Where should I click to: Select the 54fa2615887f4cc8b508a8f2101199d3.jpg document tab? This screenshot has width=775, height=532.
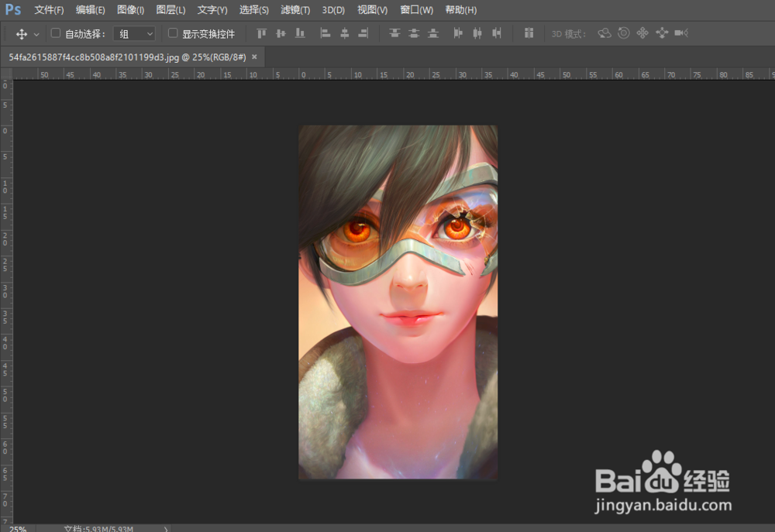(x=127, y=57)
